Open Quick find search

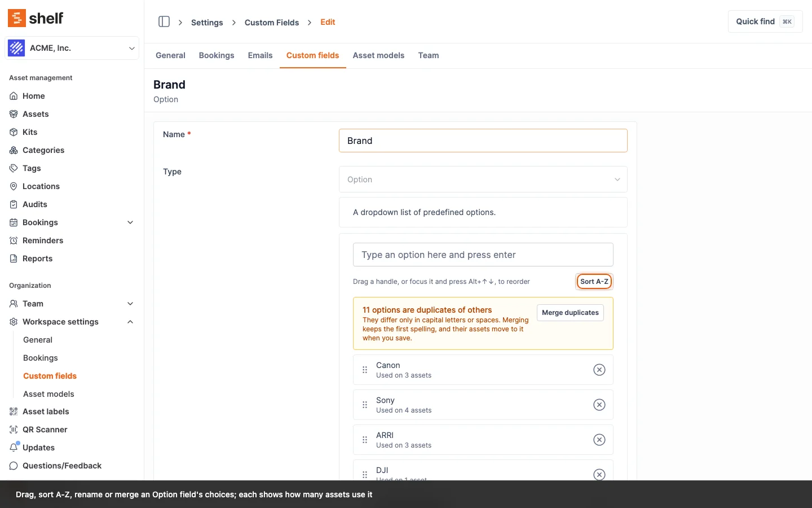765,21
